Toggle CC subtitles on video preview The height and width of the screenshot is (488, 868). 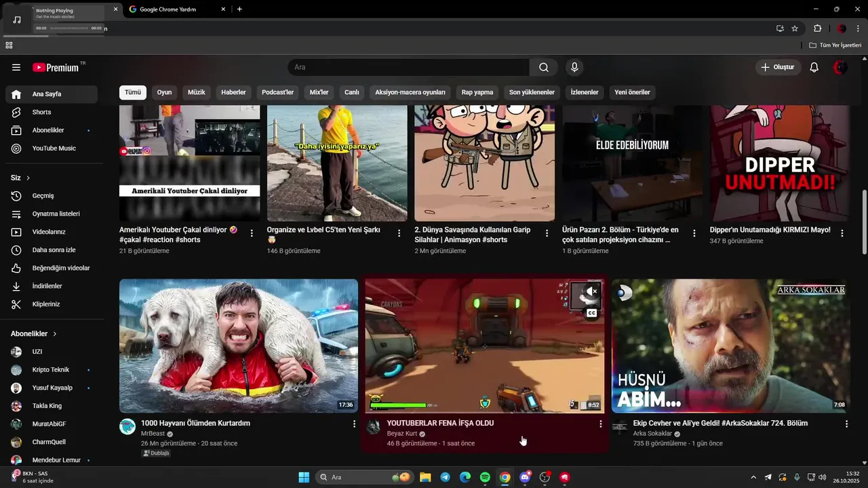coord(592,313)
